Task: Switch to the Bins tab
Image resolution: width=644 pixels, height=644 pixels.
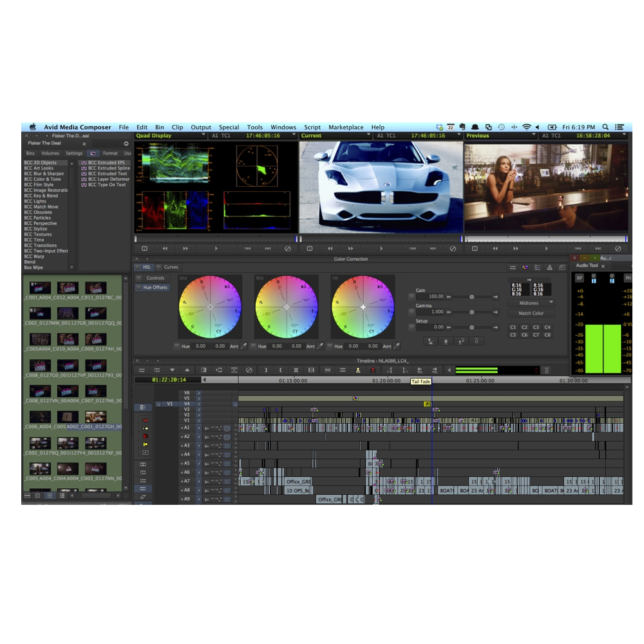Action: 30,153
